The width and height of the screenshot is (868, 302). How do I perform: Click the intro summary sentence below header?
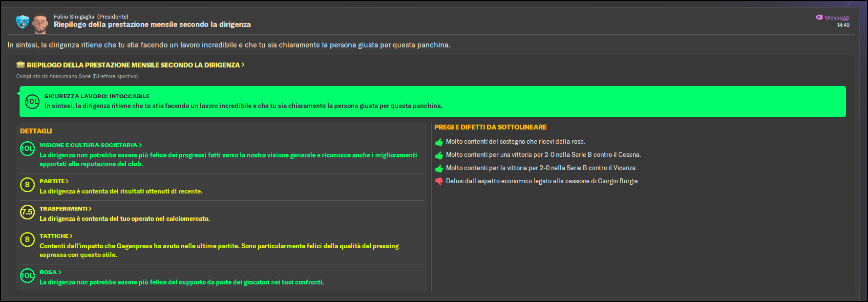click(x=229, y=45)
